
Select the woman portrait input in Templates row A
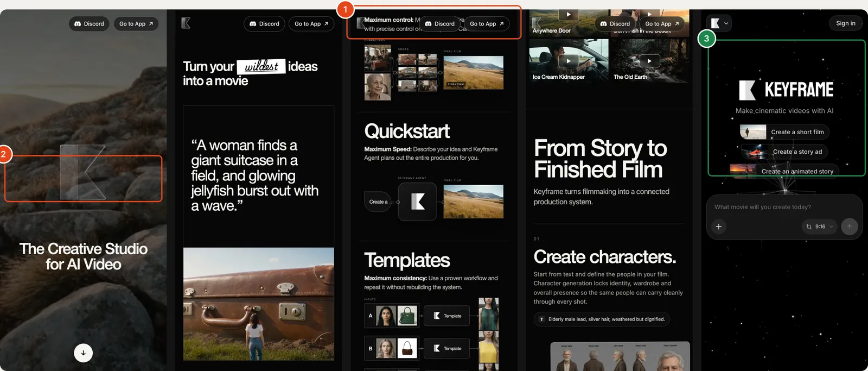tap(386, 316)
